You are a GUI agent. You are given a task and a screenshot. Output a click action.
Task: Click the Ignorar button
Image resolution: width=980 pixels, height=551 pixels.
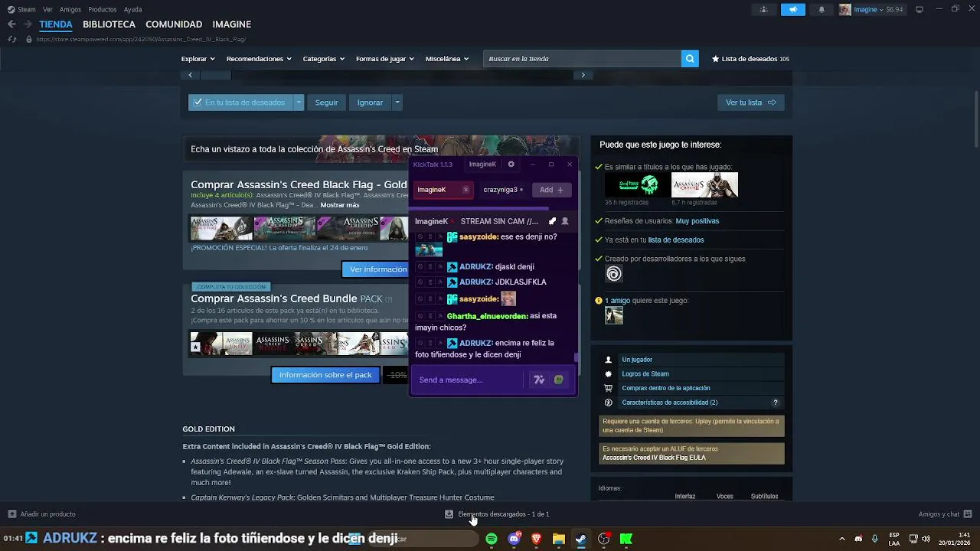pyautogui.click(x=370, y=103)
